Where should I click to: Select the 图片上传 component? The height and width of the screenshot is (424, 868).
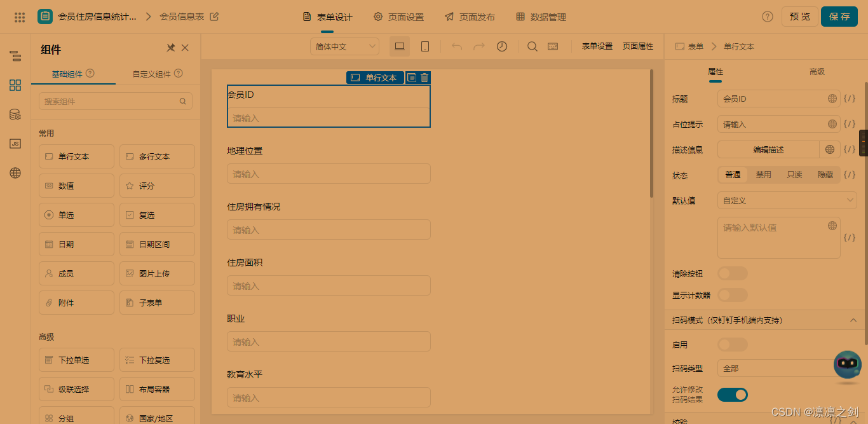pyautogui.click(x=157, y=273)
